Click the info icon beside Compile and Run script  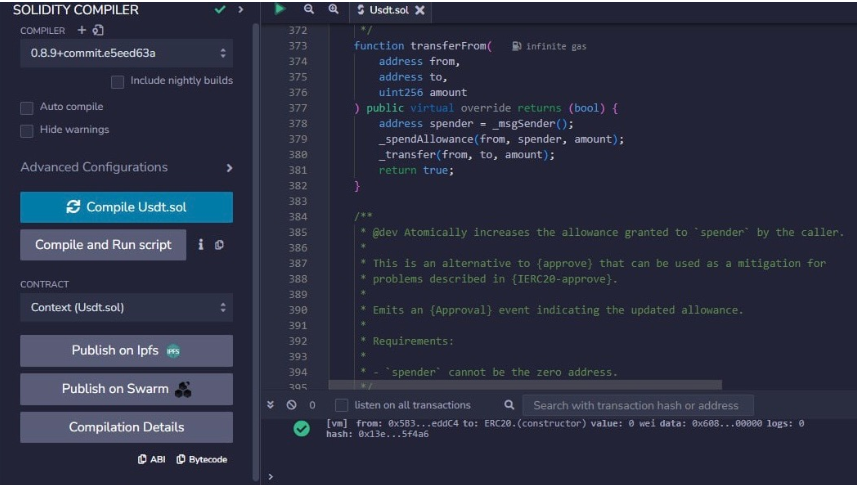(x=201, y=244)
